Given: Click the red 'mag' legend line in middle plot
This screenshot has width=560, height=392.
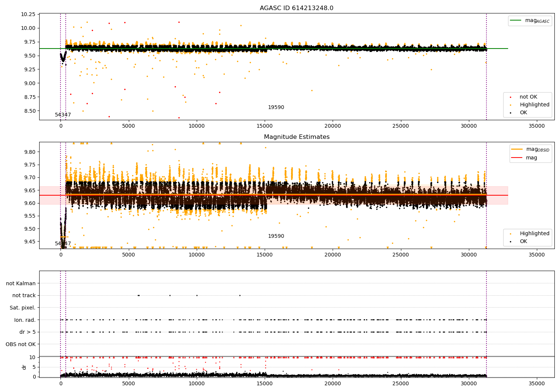Looking at the screenshot, I should (x=517, y=158).
